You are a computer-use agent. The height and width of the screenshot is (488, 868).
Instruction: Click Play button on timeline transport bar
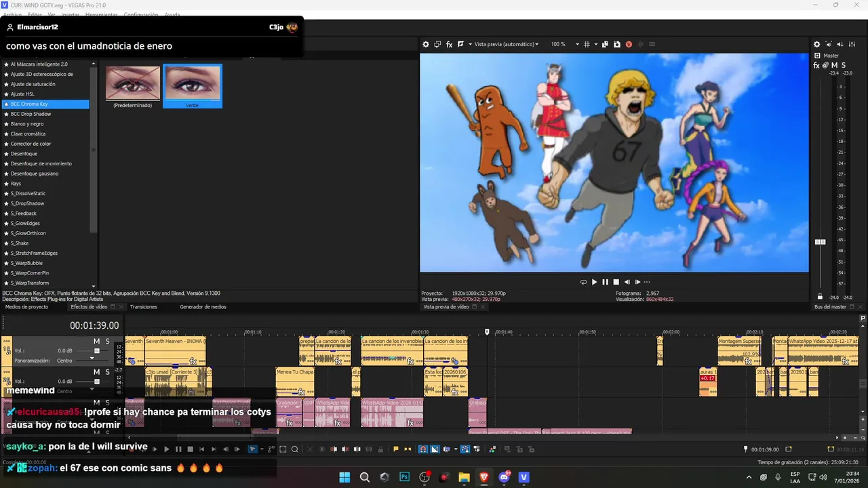pyautogui.click(x=167, y=449)
